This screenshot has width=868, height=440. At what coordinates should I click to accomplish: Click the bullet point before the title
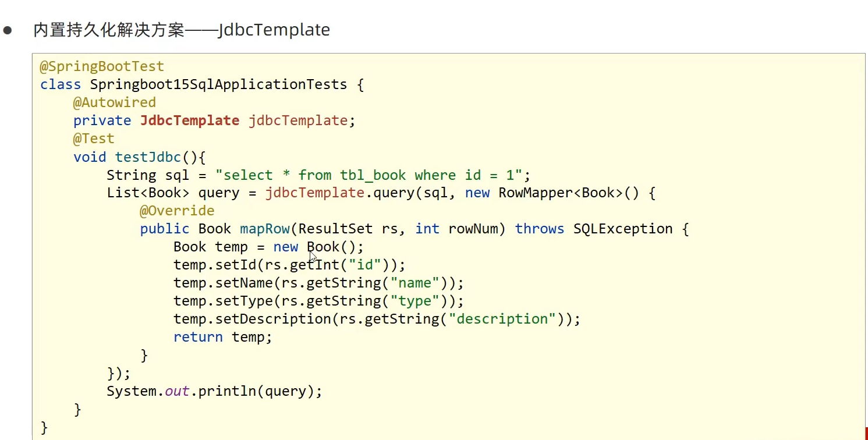pos(8,30)
